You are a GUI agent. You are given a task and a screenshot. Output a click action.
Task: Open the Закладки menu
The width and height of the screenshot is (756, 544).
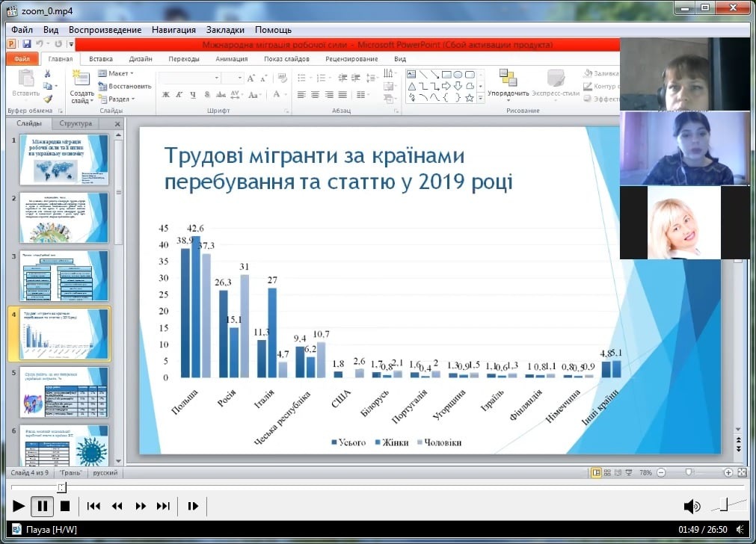tap(225, 30)
